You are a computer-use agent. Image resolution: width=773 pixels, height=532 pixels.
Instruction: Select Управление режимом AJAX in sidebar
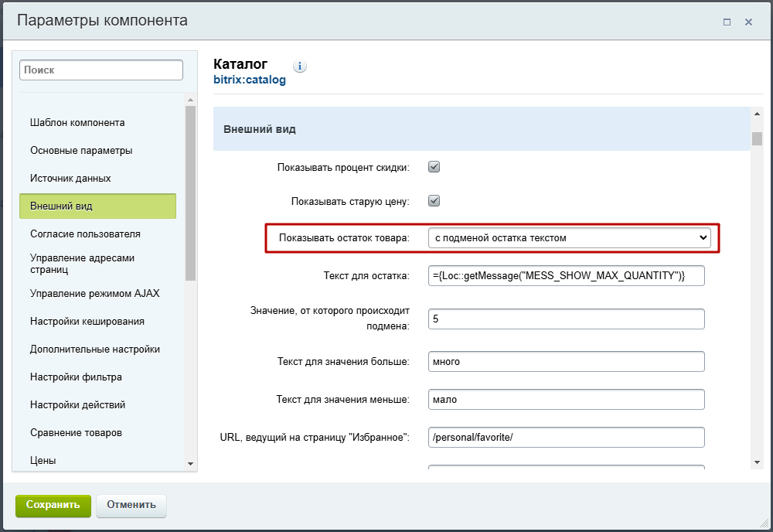(x=94, y=293)
